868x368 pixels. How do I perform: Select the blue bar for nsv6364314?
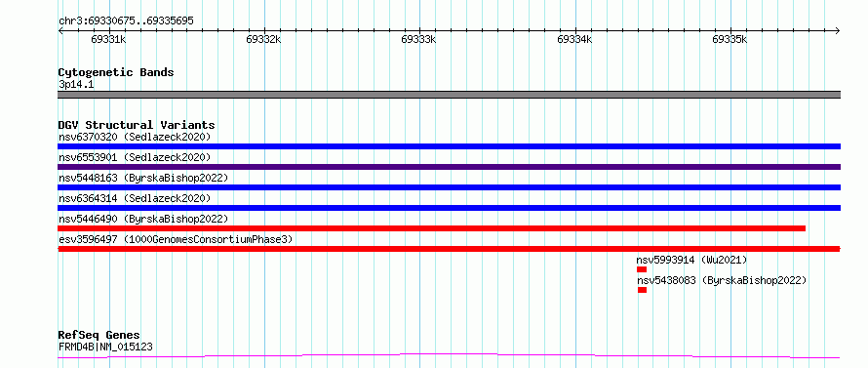[x=449, y=208]
